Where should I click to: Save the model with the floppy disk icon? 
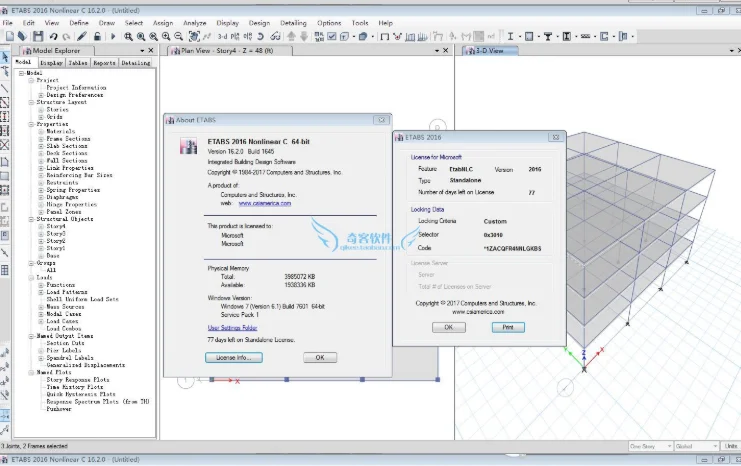[x=38, y=36]
